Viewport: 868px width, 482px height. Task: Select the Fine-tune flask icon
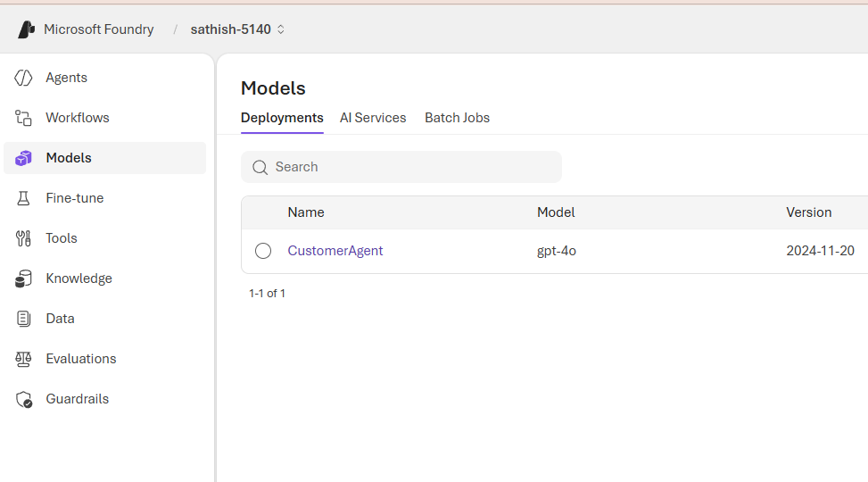click(24, 198)
